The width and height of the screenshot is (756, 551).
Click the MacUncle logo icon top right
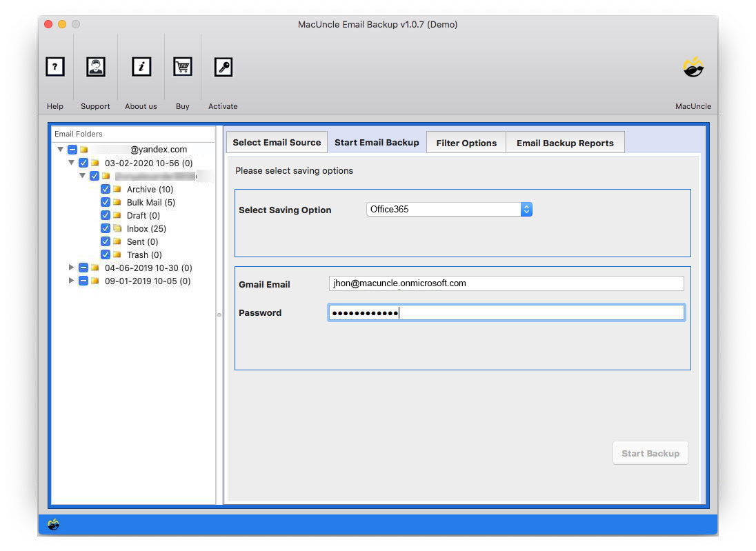693,67
